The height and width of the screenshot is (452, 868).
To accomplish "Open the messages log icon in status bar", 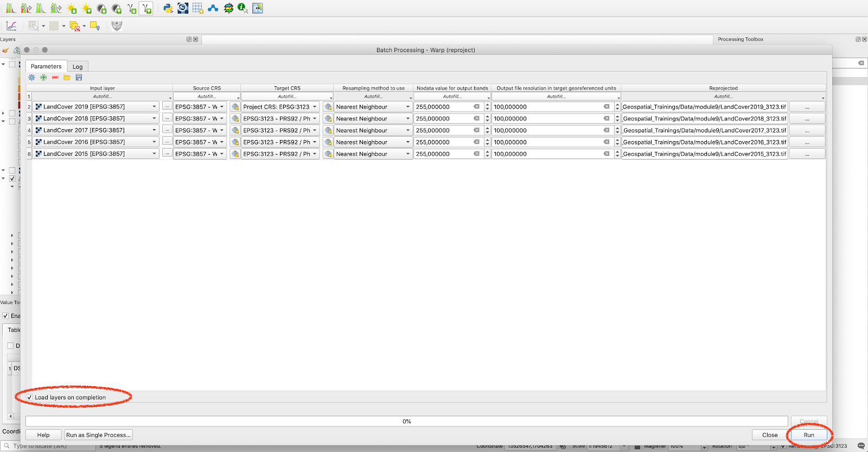I will pyautogui.click(x=861, y=446).
